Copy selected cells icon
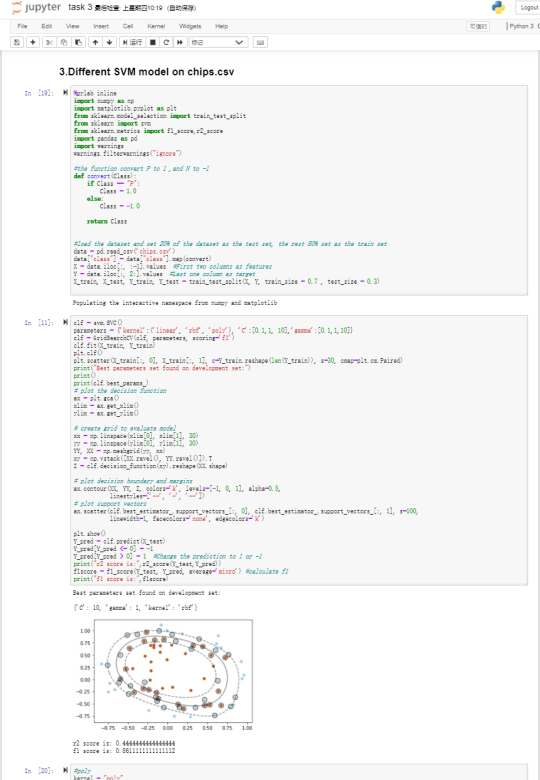 64,42
